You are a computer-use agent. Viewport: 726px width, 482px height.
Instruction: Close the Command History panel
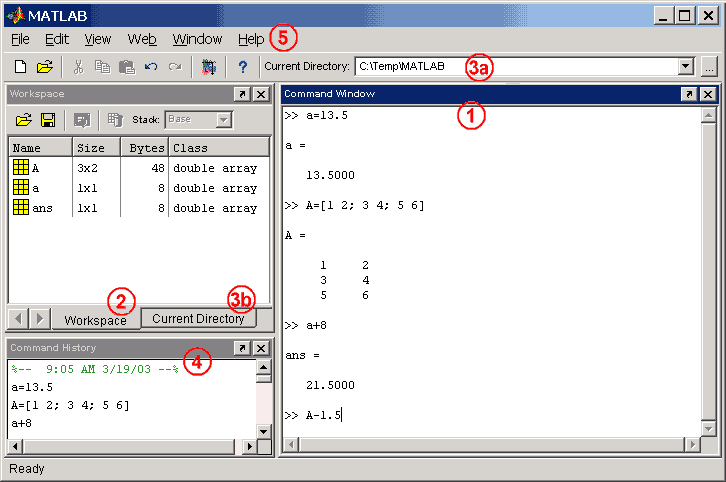click(261, 348)
